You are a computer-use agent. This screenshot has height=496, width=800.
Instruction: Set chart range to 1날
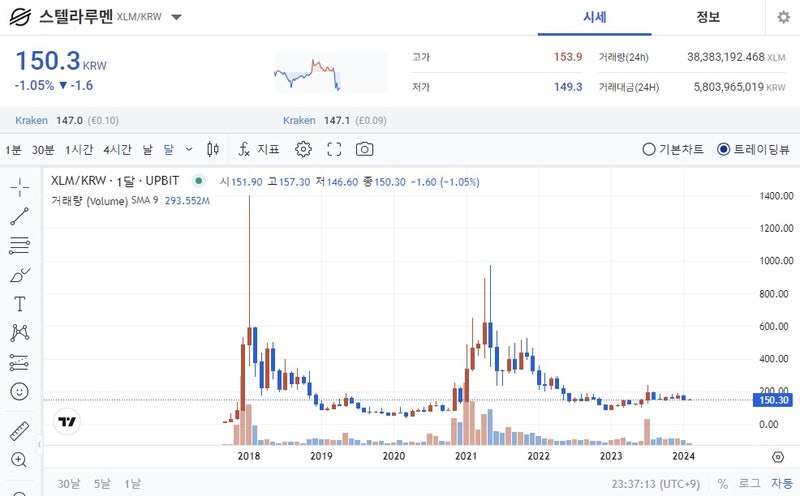tap(132, 484)
